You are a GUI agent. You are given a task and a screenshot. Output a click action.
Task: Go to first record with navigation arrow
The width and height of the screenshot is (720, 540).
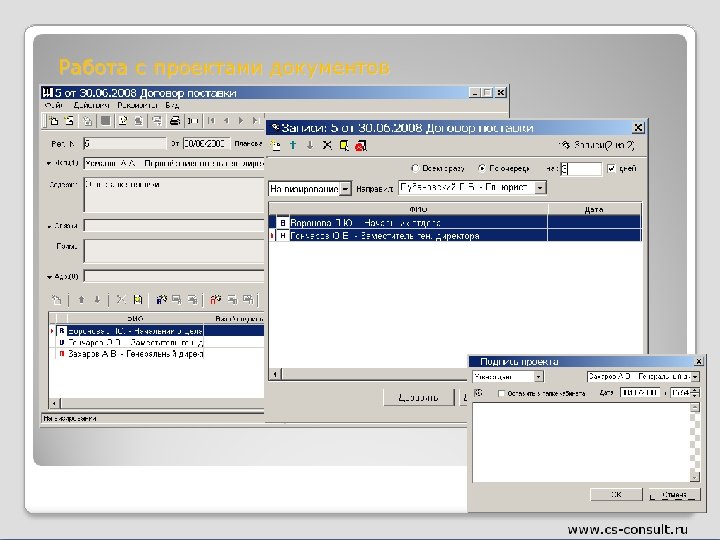click(x=211, y=121)
